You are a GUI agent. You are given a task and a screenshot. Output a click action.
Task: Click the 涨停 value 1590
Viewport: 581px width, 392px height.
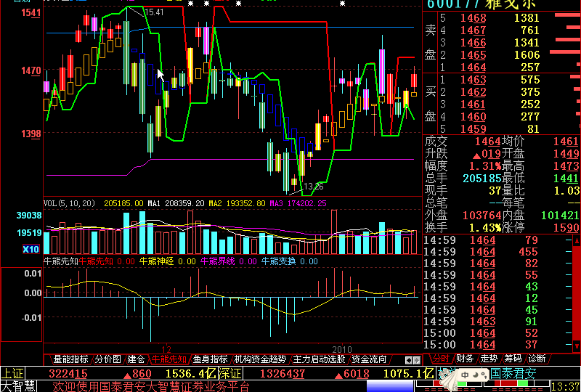(566, 227)
